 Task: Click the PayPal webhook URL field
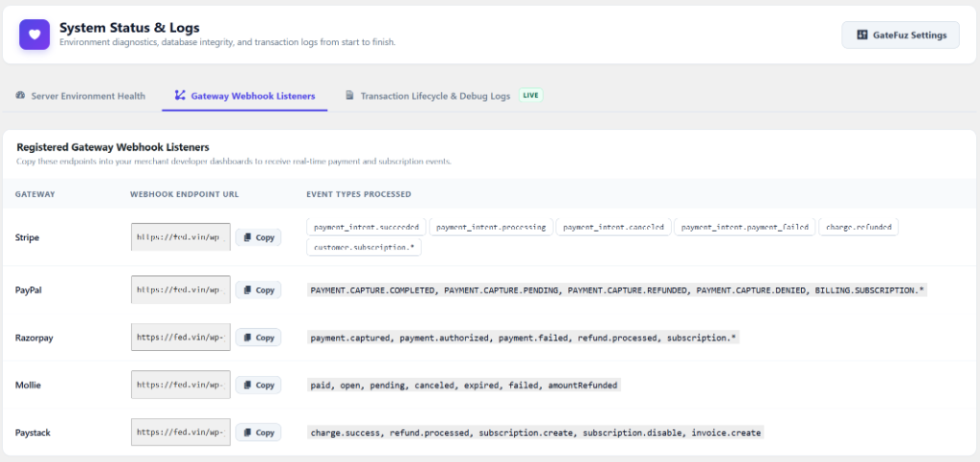181,290
